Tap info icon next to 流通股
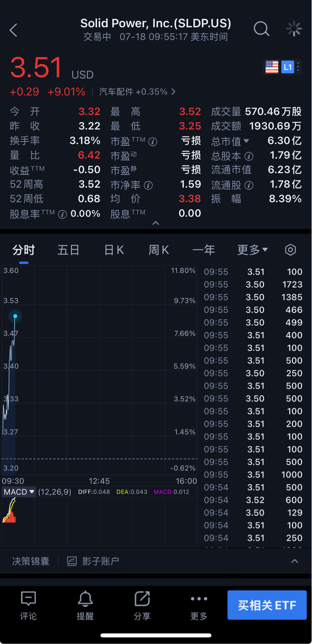Screen dimensions: 312x644 (x=249, y=185)
